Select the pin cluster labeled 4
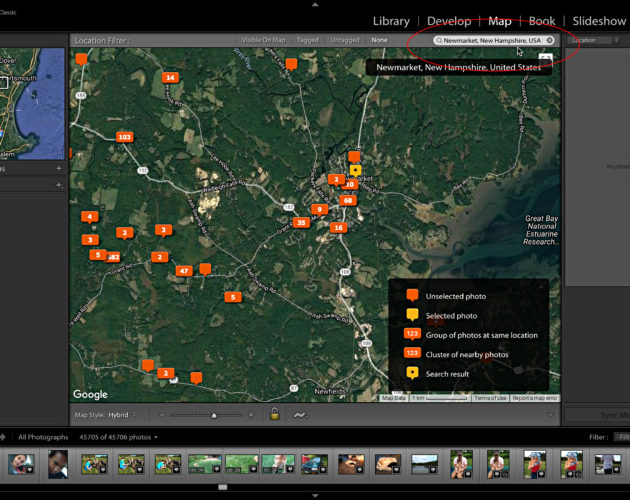Image resolution: width=630 pixels, height=500 pixels. coord(90,217)
